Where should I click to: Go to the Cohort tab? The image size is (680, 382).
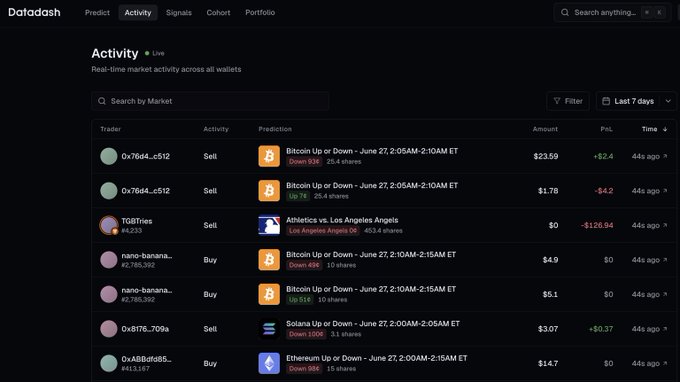[218, 13]
